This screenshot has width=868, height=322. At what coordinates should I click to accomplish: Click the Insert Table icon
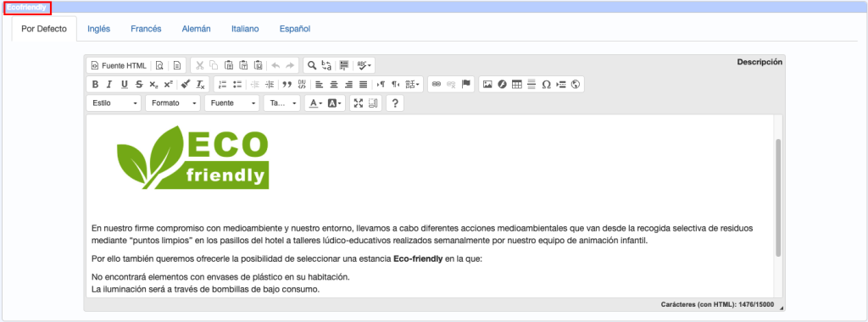coord(517,84)
